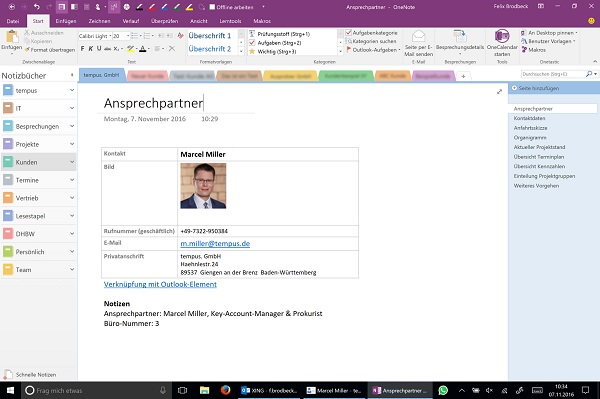Open the font size dropdown showing 20
This screenshot has height=399, width=600.
click(128, 36)
